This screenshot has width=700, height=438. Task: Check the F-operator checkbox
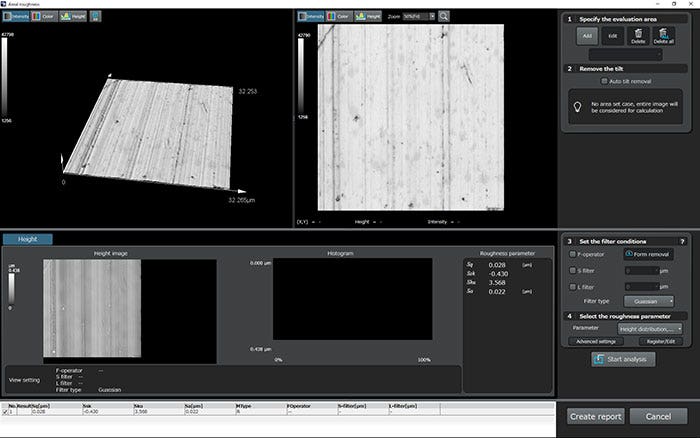pyautogui.click(x=571, y=254)
